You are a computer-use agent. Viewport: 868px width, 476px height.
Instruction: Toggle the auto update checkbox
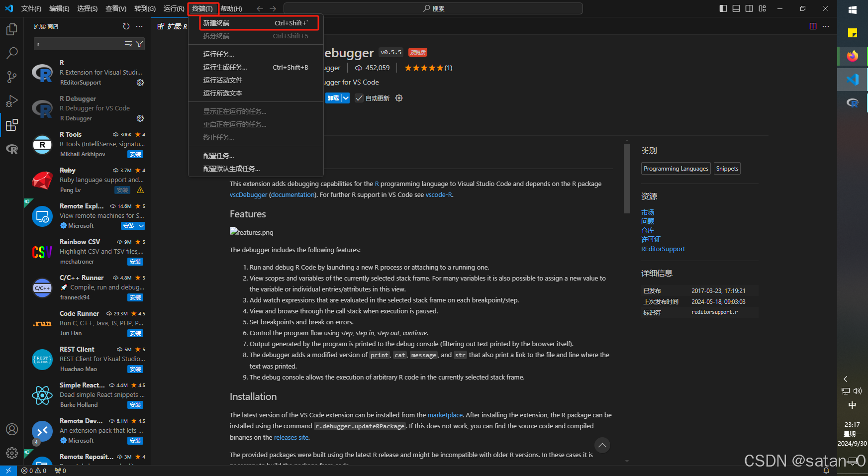coord(359,98)
